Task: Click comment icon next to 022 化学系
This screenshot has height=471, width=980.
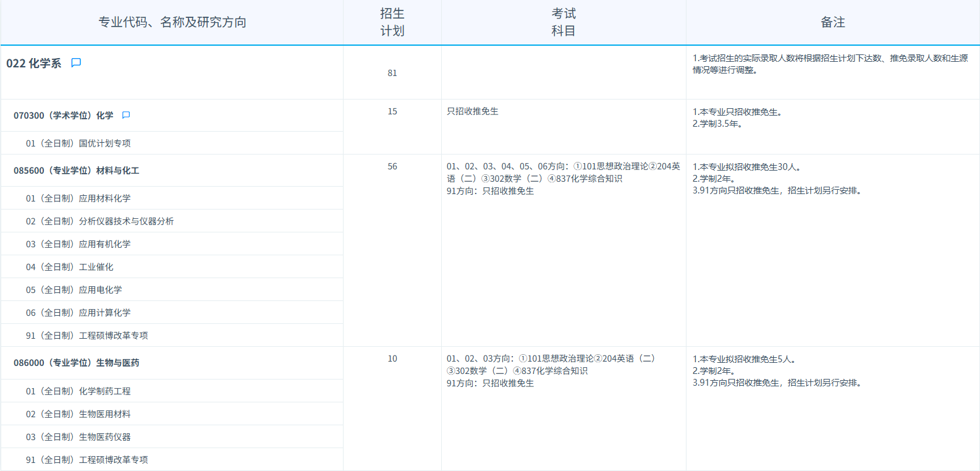Action: click(76, 63)
